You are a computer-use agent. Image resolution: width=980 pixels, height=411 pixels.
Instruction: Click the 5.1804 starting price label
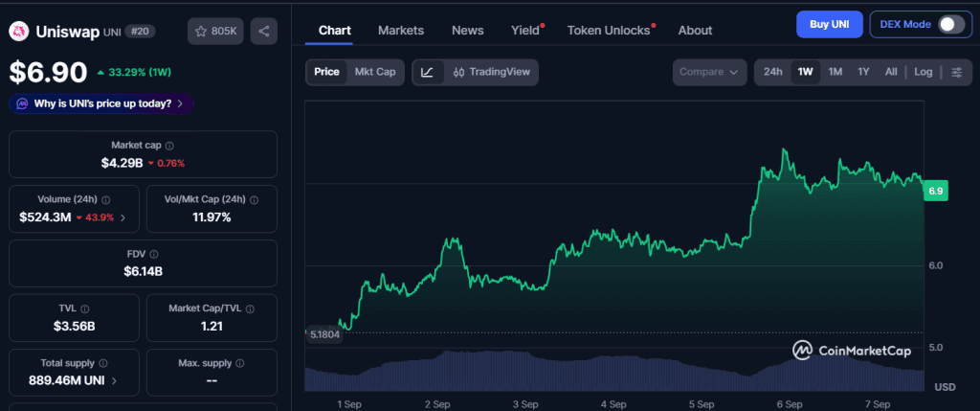pyautogui.click(x=324, y=334)
